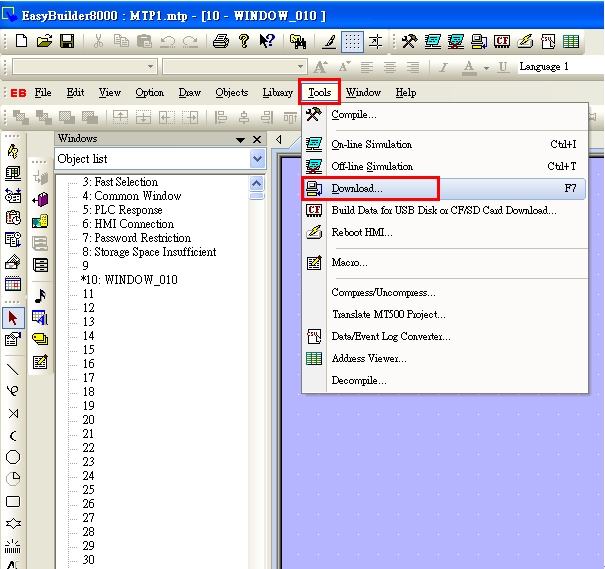The image size is (605, 569).
Task: Choose Download... from Tools menu
Action: pyautogui.click(x=445, y=189)
